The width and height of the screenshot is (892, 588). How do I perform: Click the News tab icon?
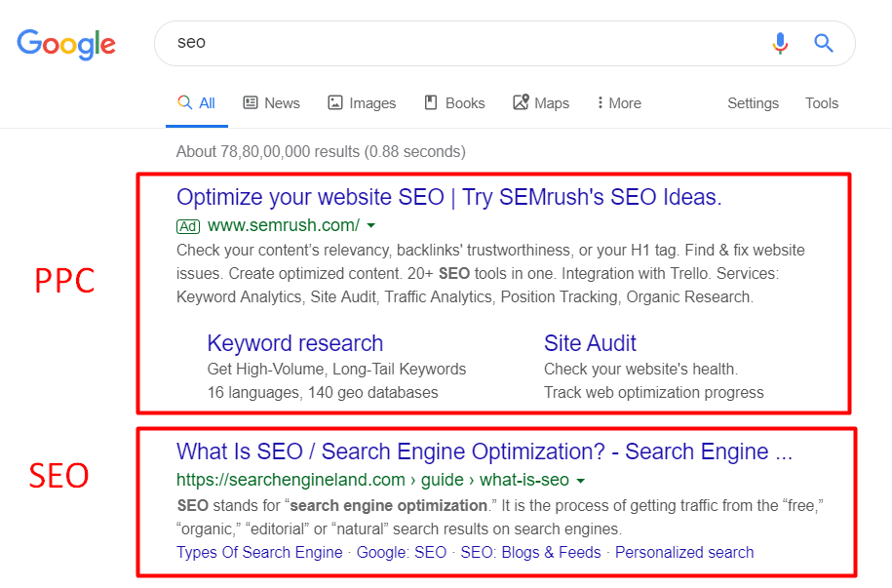(x=251, y=102)
